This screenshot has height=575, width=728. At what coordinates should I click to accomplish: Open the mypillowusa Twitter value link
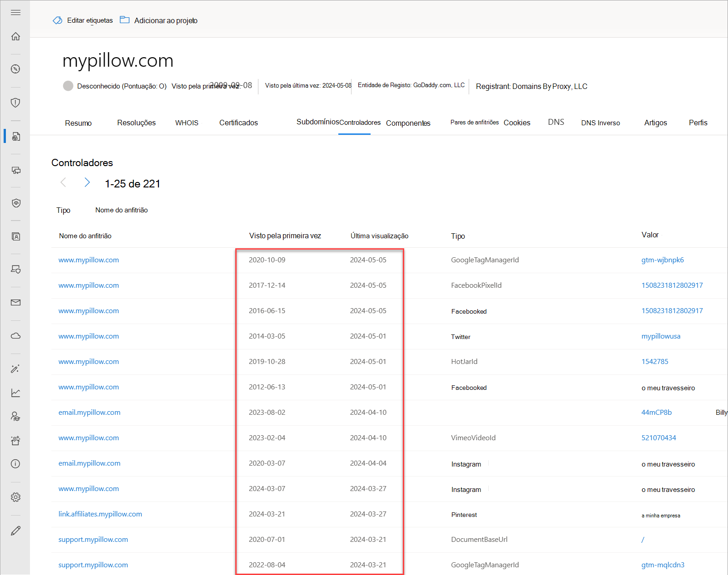[661, 336]
